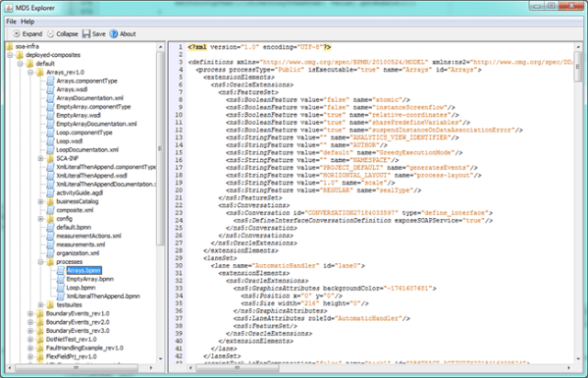Click the default.bpmn file icon
Image resolution: width=588 pixels, height=378 pixels.
(51, 227)
